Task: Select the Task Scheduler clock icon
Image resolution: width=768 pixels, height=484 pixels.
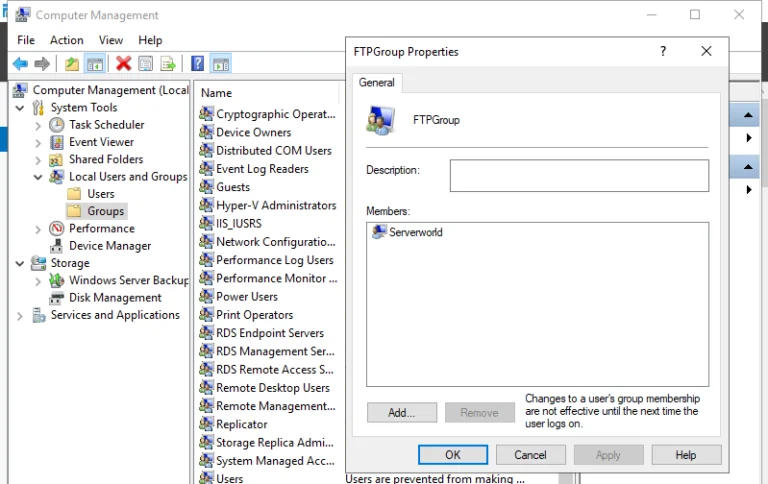Action: tap(57, 125)
